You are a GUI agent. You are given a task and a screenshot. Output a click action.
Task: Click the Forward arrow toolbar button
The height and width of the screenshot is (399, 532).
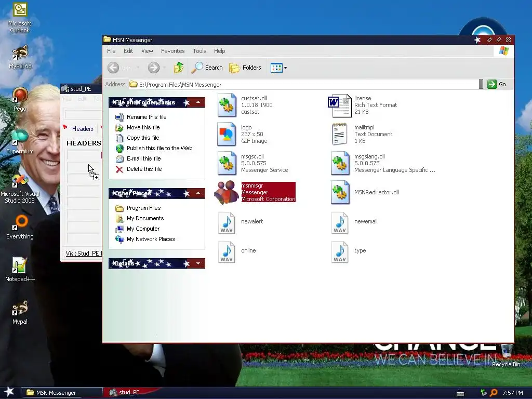[153, 68]
